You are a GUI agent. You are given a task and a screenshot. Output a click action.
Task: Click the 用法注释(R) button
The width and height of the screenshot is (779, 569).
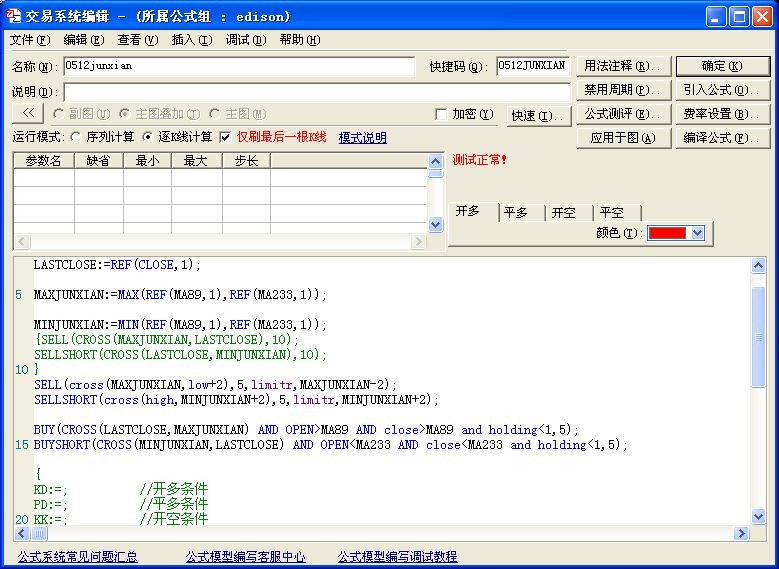624,66
